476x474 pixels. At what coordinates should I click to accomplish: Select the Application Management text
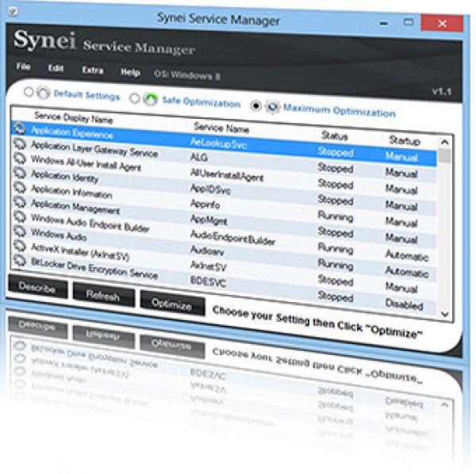(x=75, y=207)
